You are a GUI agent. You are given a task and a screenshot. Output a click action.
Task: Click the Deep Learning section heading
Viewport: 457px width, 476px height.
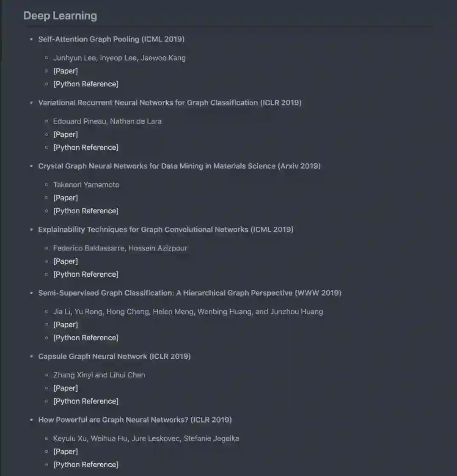coord(60,16)
